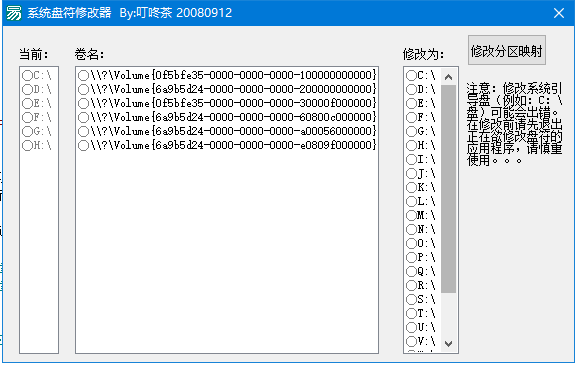Click the 修改为: label
This screenshot has width=577, height=365.
click(424, 54)
